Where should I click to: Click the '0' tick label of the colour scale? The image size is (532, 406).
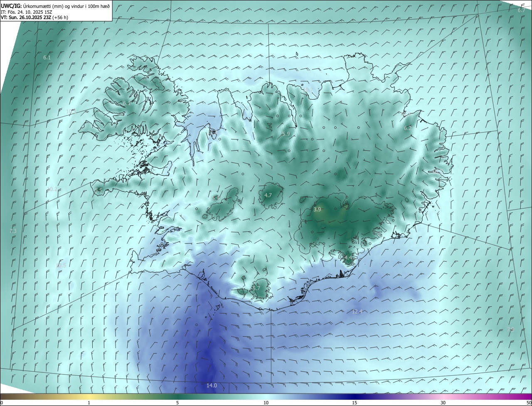[x=2, y=403]
